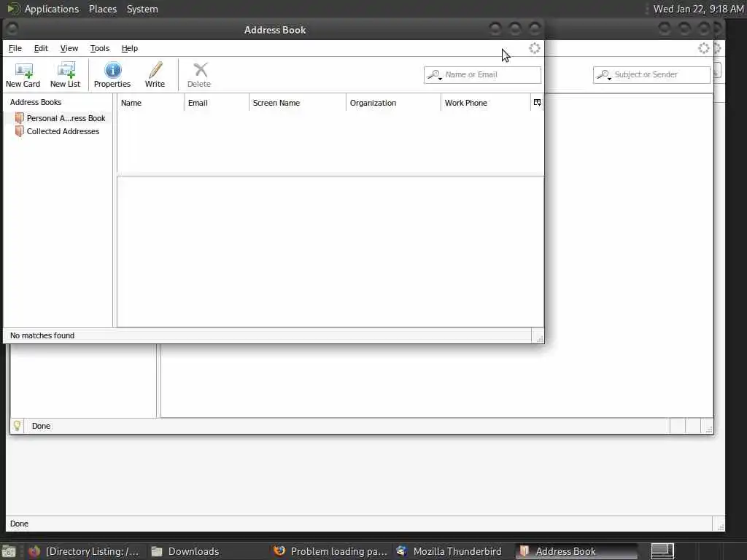This screenshot has height=560, width=747.
Task: Open the Tools menu
Action: pos(99,48)
